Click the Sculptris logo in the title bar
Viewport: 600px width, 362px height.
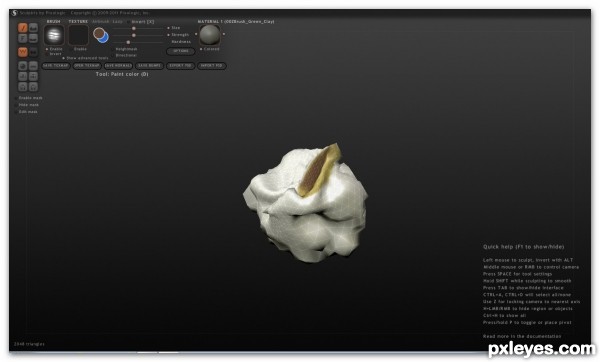15,13
